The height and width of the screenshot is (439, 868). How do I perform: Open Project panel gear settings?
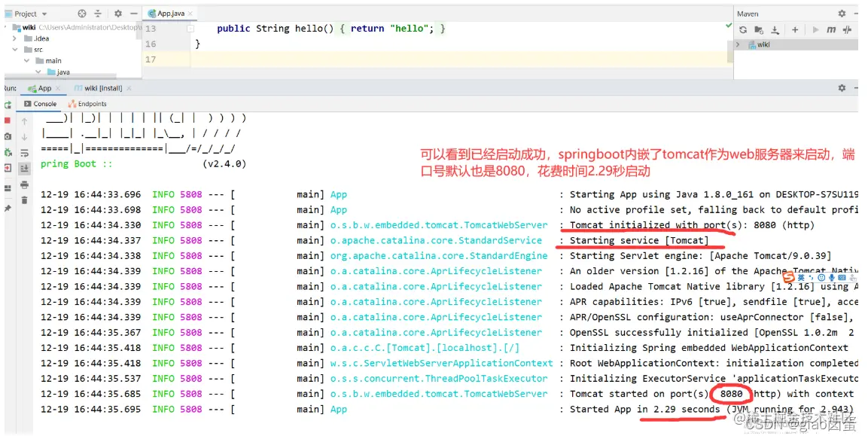point(118,14)
